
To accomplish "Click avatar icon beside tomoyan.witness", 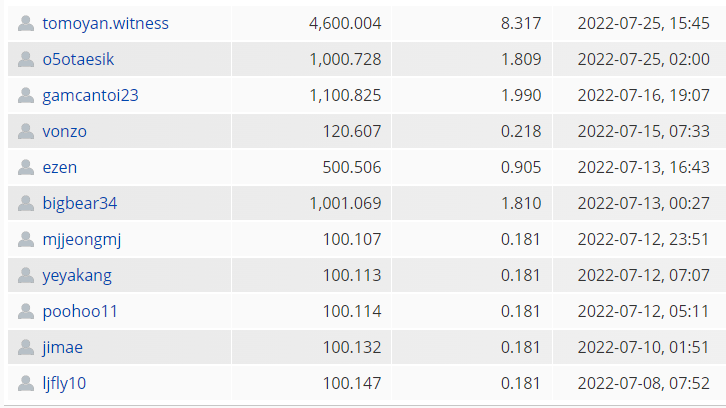I will (27, 23).
